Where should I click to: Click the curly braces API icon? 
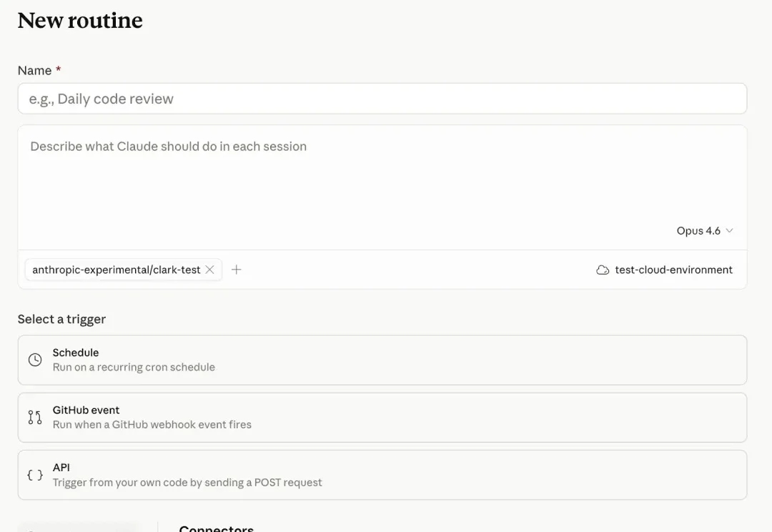click(x=35, y=475)
